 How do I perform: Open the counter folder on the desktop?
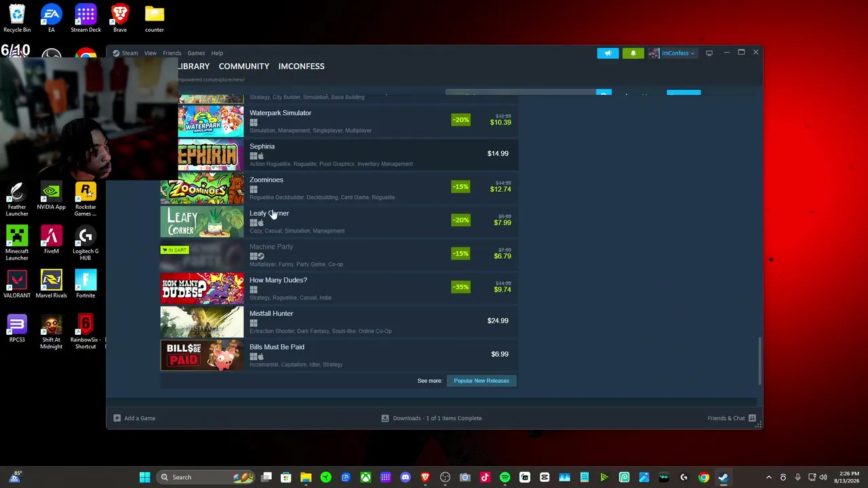[x=154, y=18]
